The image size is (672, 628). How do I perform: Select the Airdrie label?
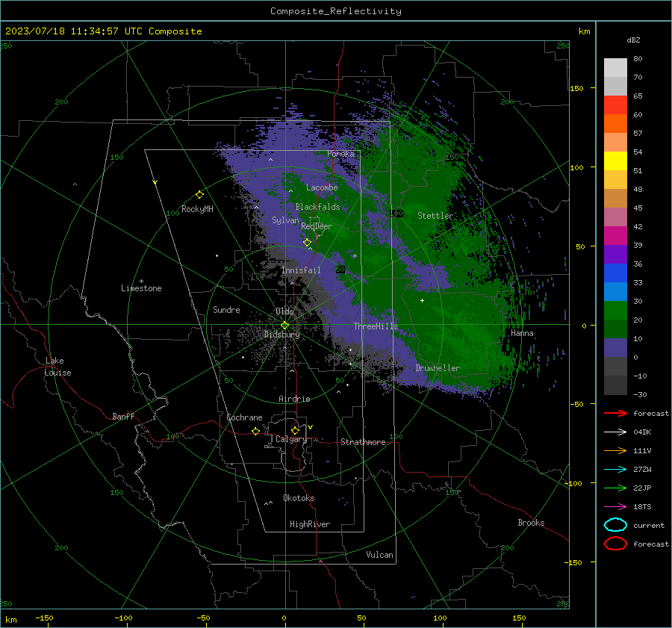(294, 399)
